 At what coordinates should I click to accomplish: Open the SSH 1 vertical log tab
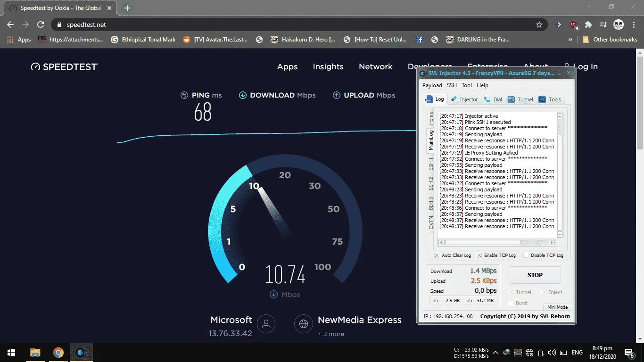point(431,165)
